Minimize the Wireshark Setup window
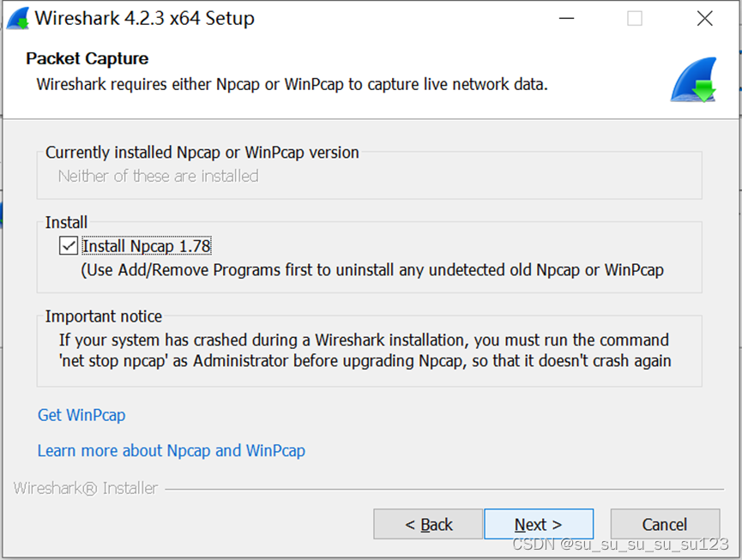This screenshot has width=742, height=560. pyautogui.click(x=566, y=19)
